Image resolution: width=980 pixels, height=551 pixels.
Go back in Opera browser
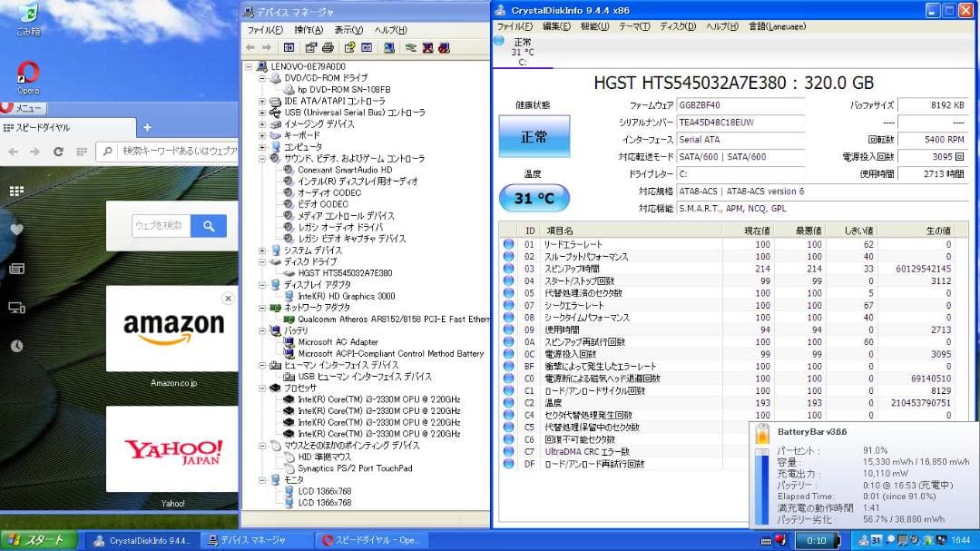[x=13, y=152]
